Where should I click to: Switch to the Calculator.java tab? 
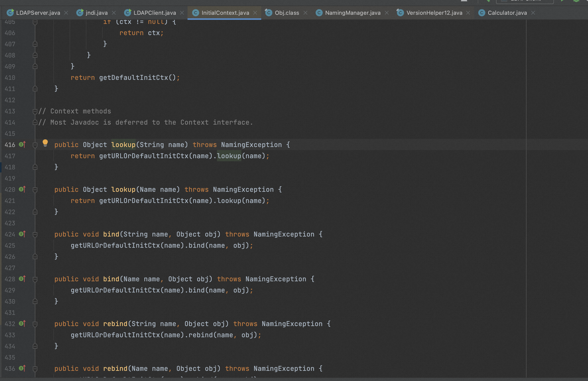click(x=507, y=13)
